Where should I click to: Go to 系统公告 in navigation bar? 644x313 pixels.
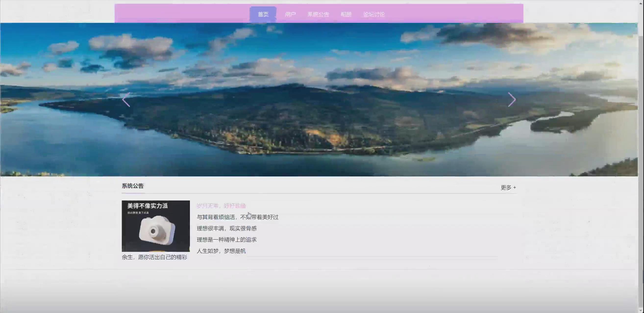click(x=318, y=14)
